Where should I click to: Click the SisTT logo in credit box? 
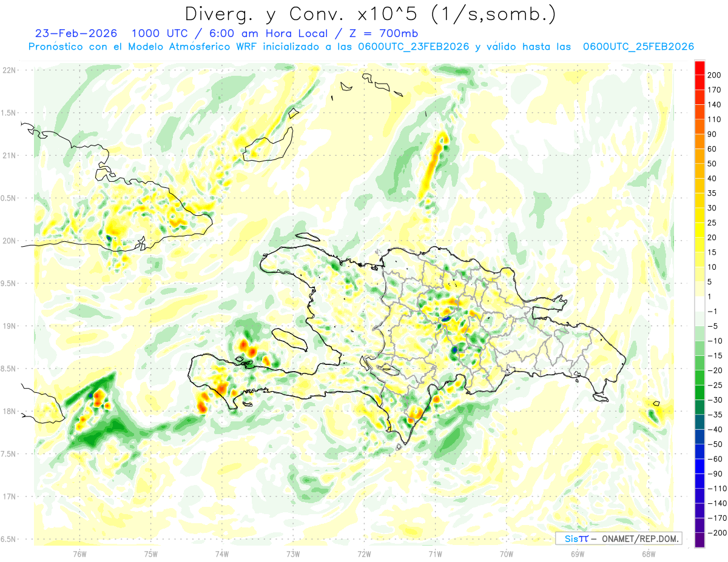(x=576, y=538)
